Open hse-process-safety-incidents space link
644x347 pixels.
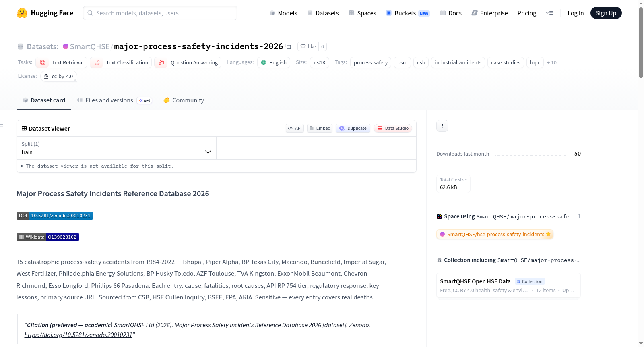pos(495,234)
